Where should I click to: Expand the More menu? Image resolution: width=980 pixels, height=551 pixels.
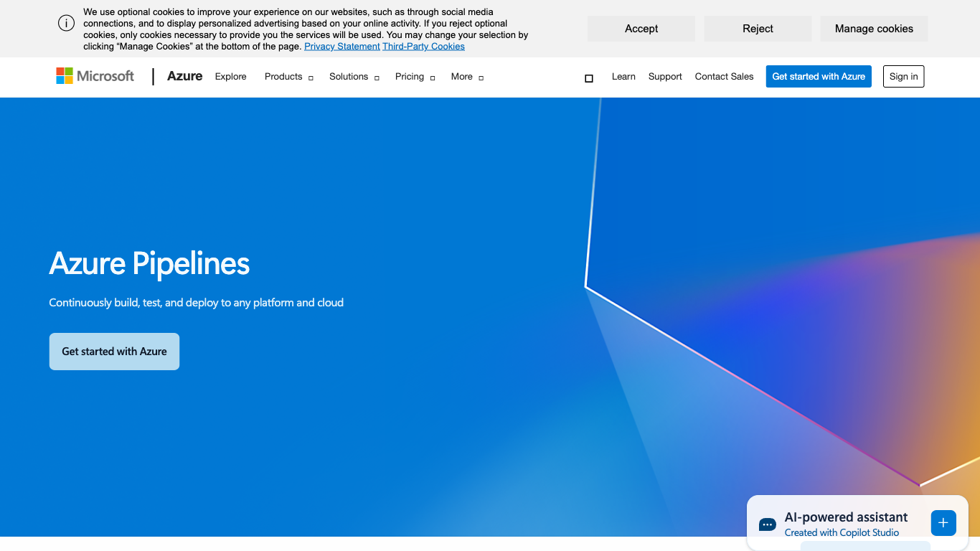click(x=468, y=77)
